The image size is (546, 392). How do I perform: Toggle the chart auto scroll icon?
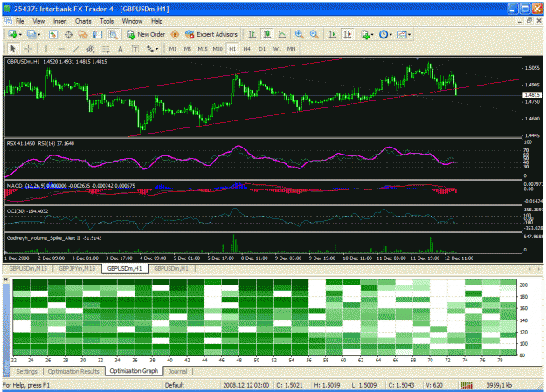[333, 34]
